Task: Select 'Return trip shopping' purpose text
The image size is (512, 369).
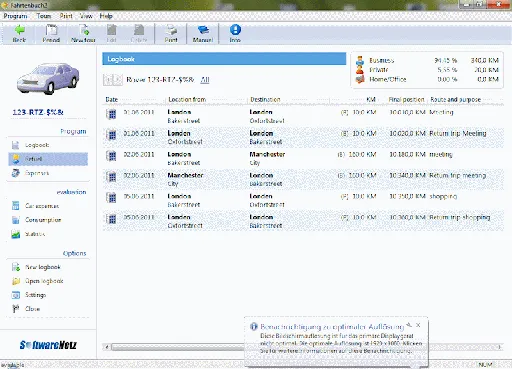Action: click(459, 217)
